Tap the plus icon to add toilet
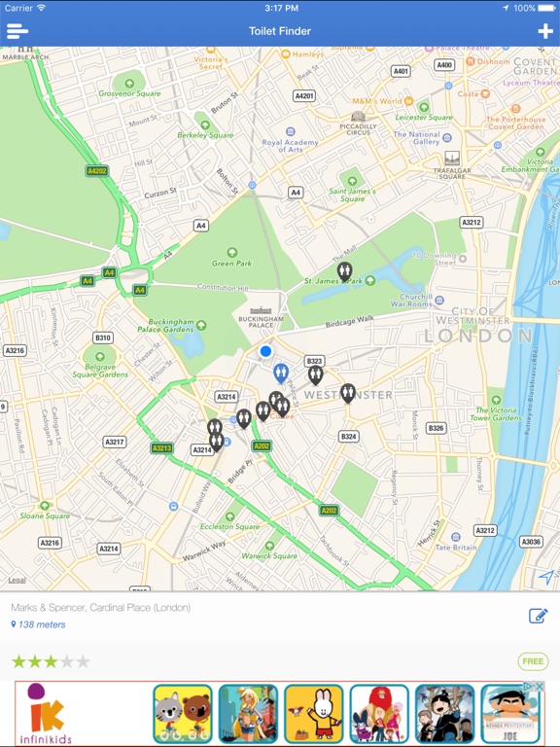 545,31
